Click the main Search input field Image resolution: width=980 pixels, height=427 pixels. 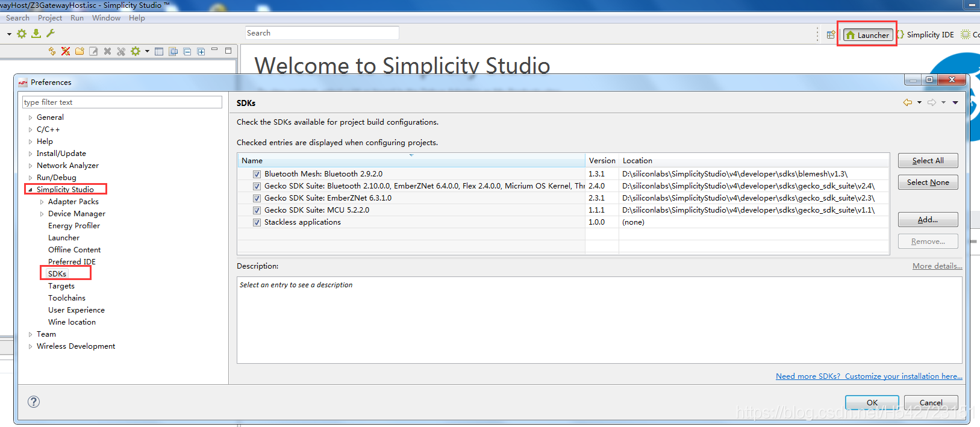[322, 33]
